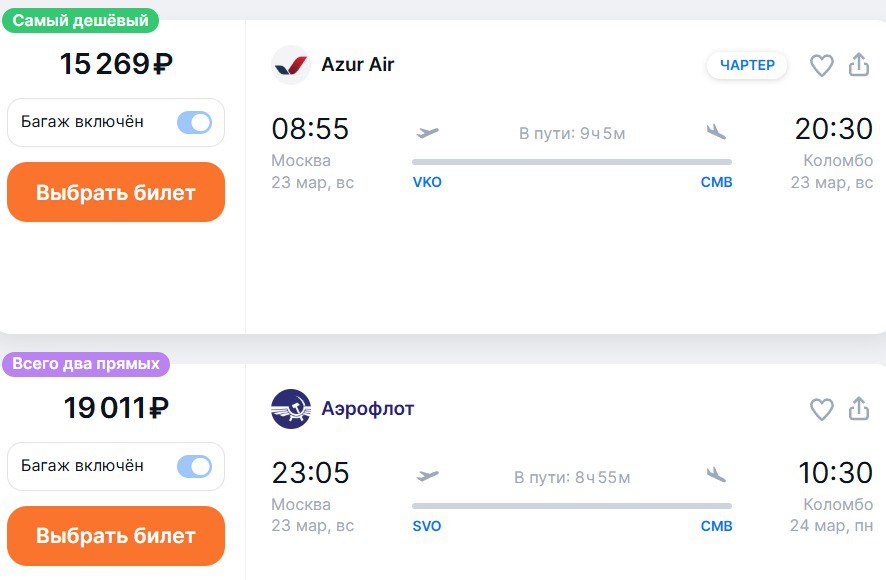Click the Azur Air flight duration bar
The image size is (886, 580).
tap(572, 162)
